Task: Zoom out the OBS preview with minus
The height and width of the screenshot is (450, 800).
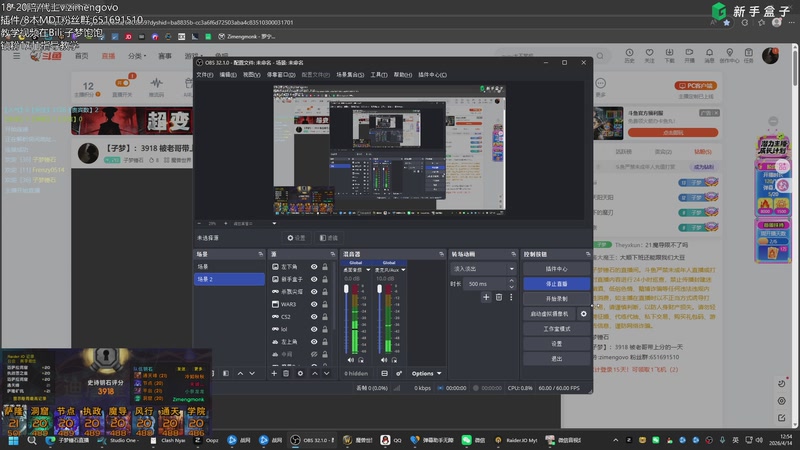Action: click(199, 223)
